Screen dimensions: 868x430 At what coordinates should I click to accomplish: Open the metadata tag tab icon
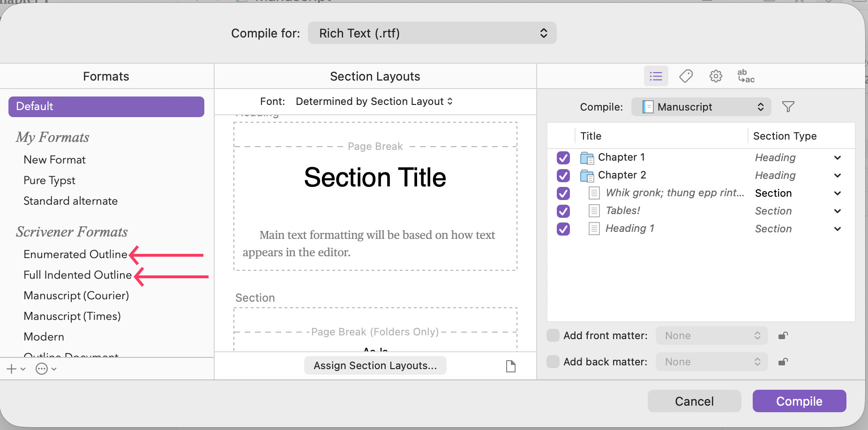(x=686, y=76)
